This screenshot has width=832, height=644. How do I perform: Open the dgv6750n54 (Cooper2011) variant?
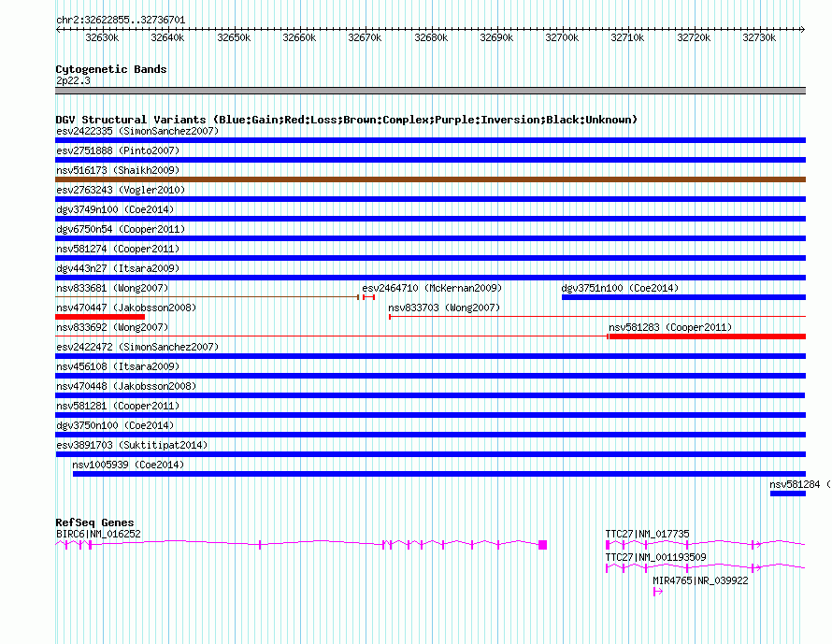[121, 229]
